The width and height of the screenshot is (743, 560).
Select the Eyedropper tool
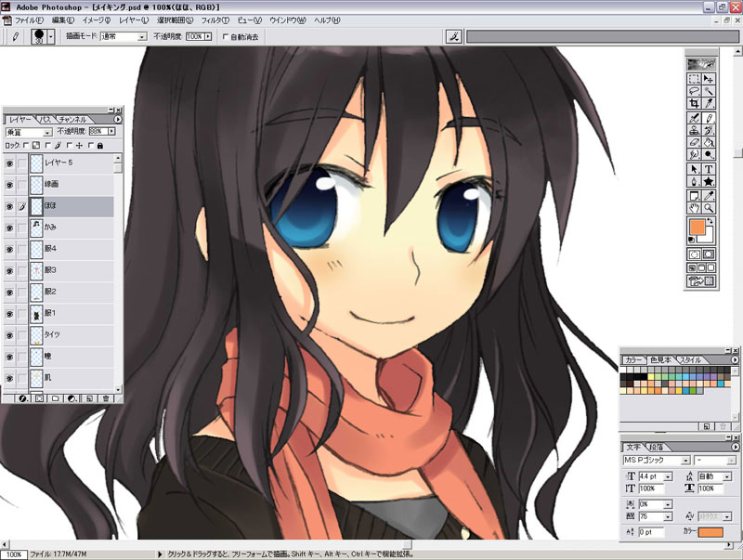pyautogui.click(x=709, y=196)
